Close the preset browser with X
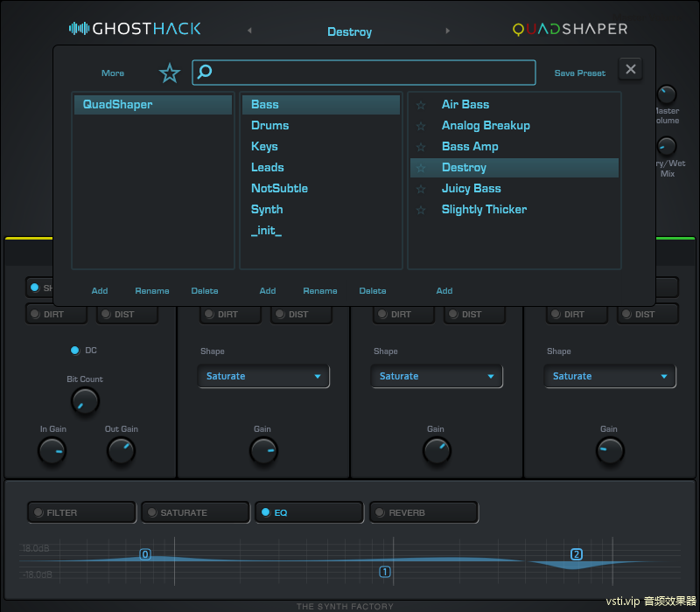This screenshot has width=700, height=612. click(x=631, y=70)
